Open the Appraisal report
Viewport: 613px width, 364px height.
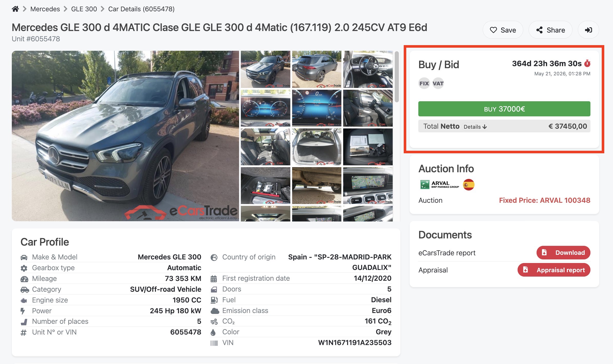tap(554, 270)
